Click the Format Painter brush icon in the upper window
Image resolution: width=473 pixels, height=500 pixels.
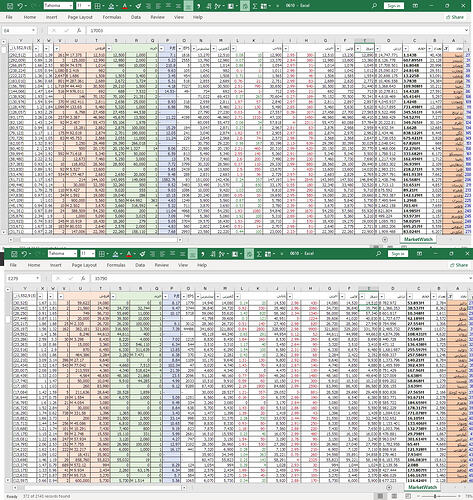pyautogui.click(x=138, y=6)
